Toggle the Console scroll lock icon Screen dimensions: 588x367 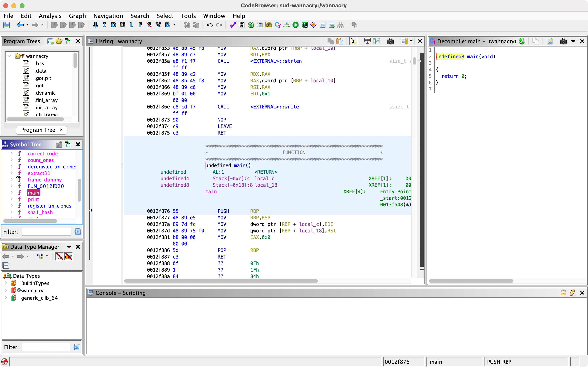pos(563,293)
